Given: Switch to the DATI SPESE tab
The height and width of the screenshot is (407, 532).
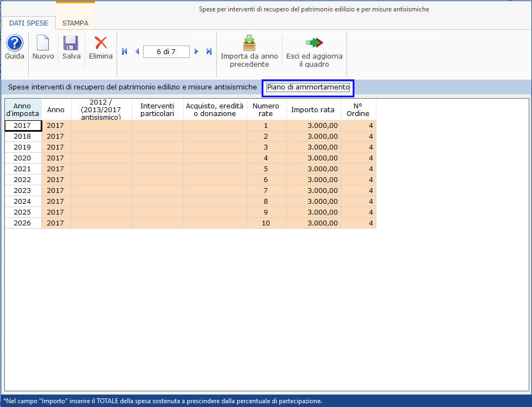Looking at the screenshot, I should click(29, 23).
